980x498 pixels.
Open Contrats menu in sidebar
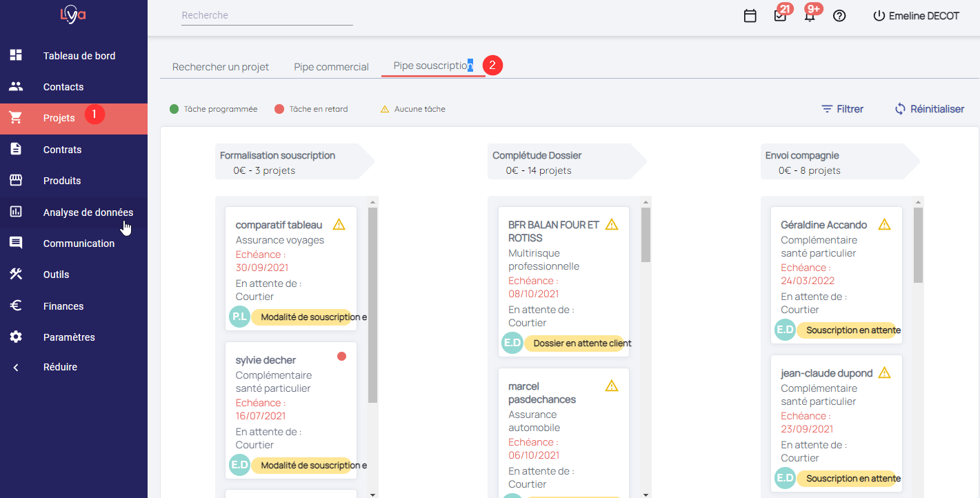62,150
